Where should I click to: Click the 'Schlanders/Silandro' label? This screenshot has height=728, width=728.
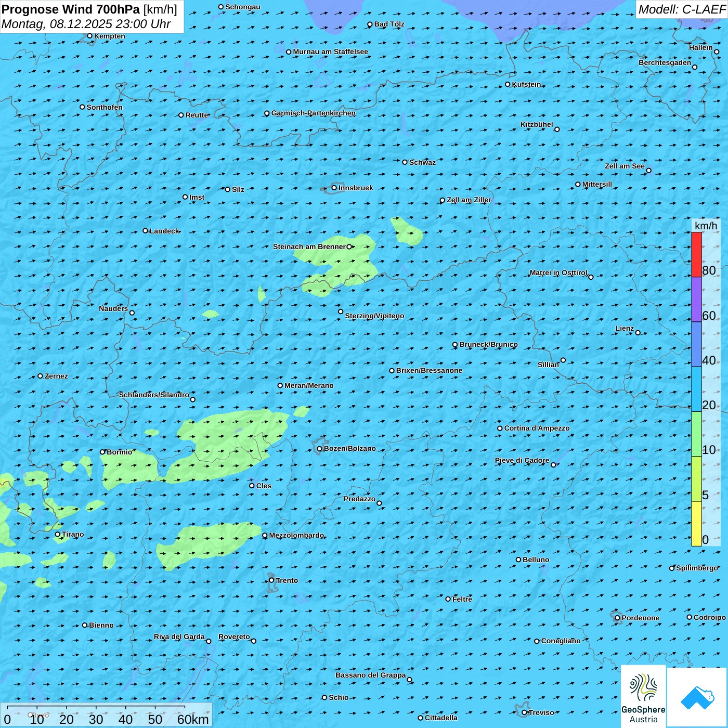pyautogui.click(x=154, y=395)
